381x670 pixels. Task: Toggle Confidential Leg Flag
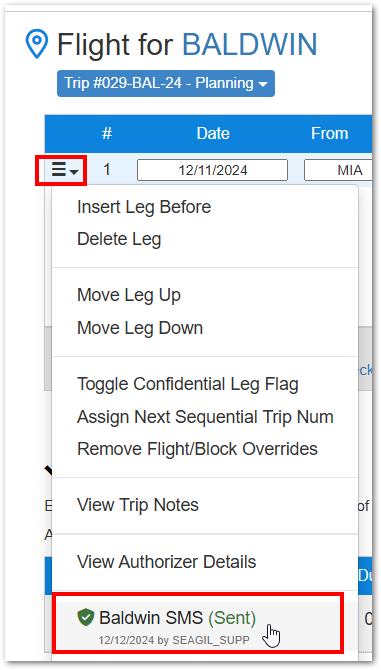[188, 384]
